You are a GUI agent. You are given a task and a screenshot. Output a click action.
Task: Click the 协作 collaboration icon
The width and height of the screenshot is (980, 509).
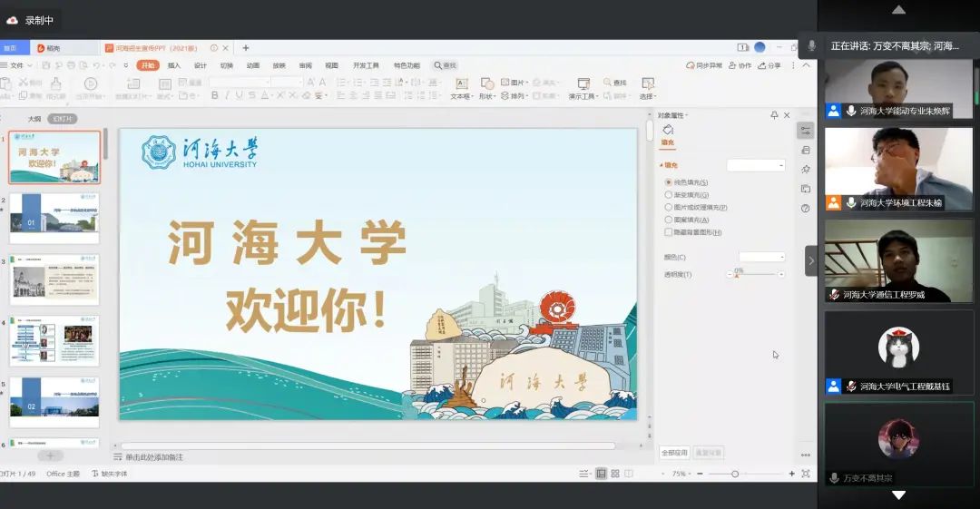point(738,65)
